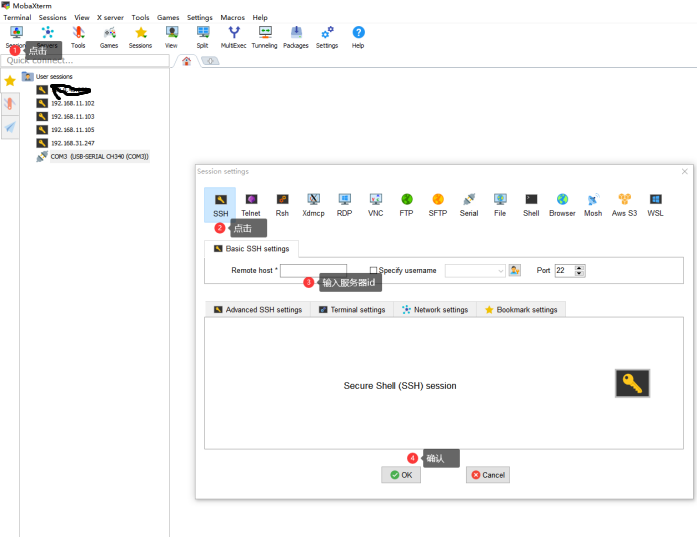This screenshot has width=697, height=538.
Task: Select the Basic SSH settings tab
Action: [x=252, y=249]
